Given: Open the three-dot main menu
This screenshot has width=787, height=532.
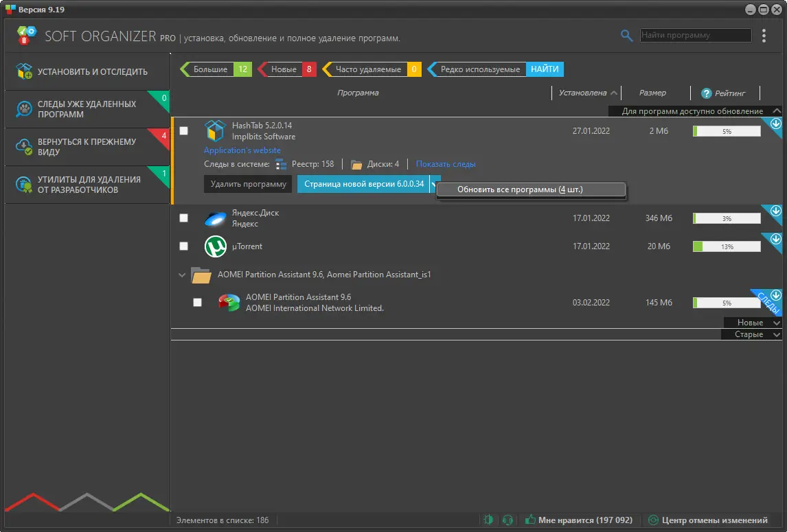Looking at the screenshot, I should point(764,36).
